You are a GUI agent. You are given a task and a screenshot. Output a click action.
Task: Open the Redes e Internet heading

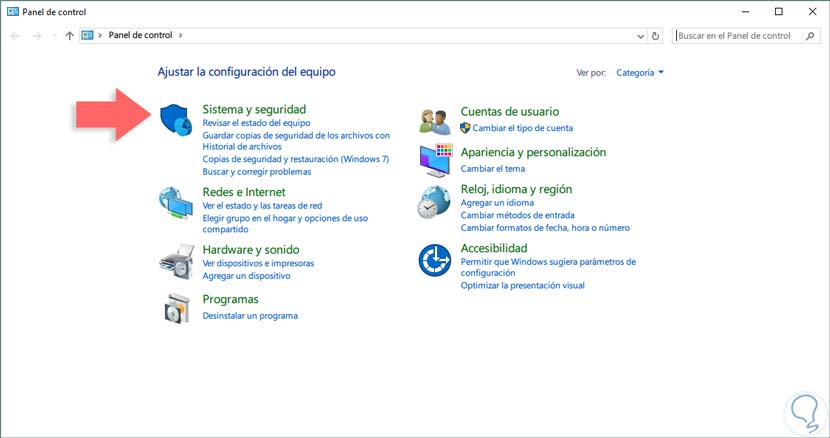coord(243,192)
